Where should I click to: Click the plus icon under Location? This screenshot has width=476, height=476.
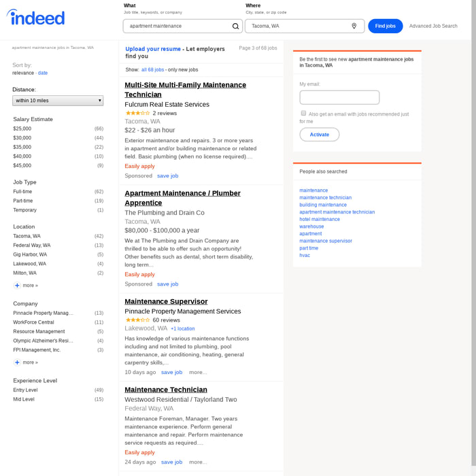coord(17,286)
